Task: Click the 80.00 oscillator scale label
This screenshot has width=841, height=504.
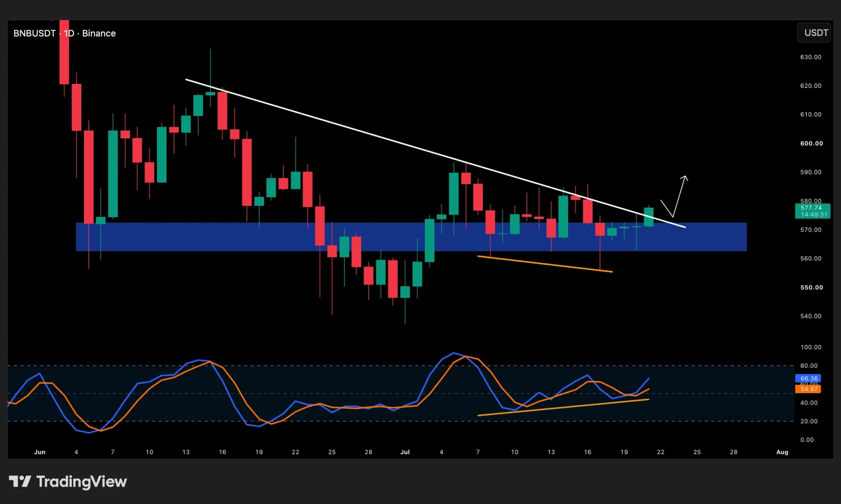Action: (x=809, y=366)
